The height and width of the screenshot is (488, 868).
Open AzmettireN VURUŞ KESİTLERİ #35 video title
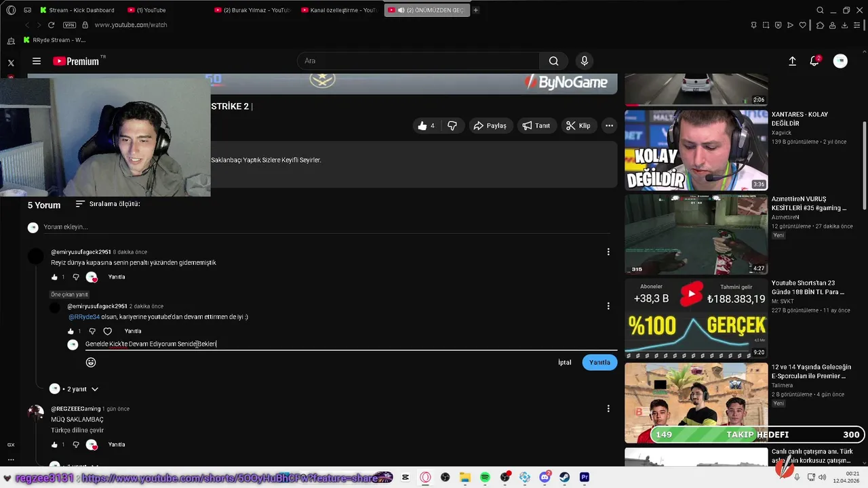(x=809, y=203)
